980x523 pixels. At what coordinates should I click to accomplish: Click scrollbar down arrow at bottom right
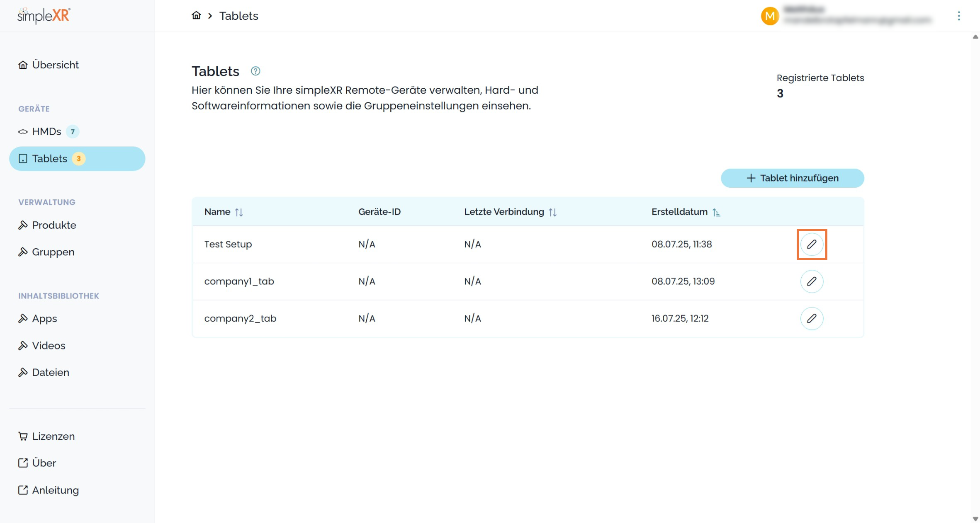975,519
